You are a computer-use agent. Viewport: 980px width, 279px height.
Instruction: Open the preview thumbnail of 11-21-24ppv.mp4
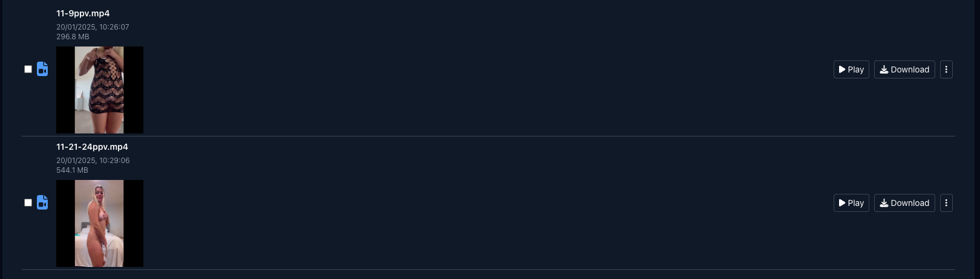click(100, 223)
